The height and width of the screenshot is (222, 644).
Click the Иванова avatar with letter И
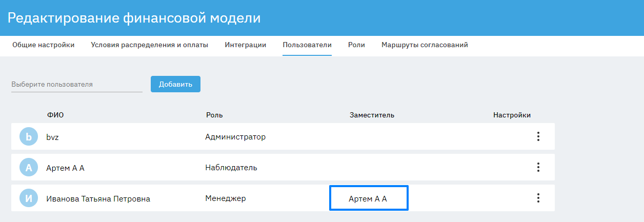29,198
